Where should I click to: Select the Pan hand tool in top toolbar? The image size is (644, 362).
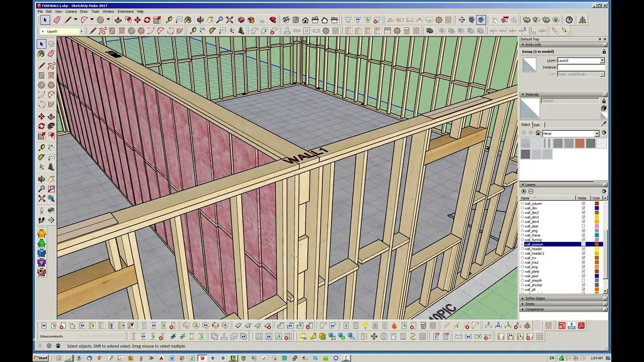pyautogui.click(x=210, y=20)
